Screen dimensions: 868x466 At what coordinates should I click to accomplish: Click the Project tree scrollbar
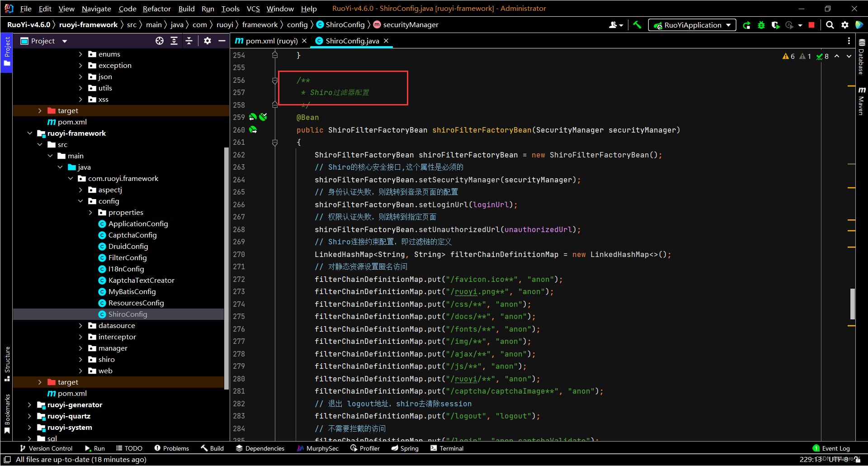point(226,268)
